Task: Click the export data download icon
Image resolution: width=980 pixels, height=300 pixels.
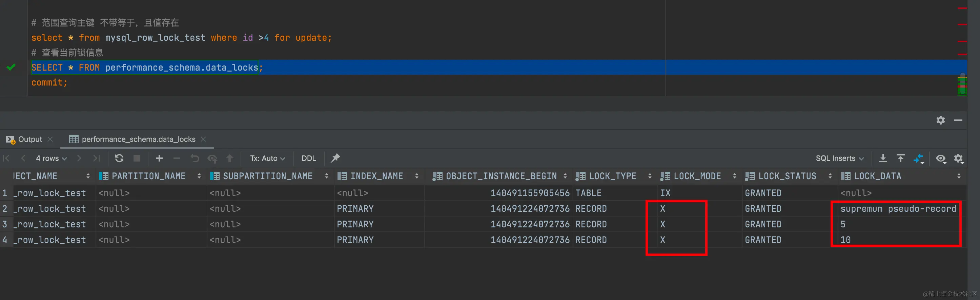Action: click(883, 158)
